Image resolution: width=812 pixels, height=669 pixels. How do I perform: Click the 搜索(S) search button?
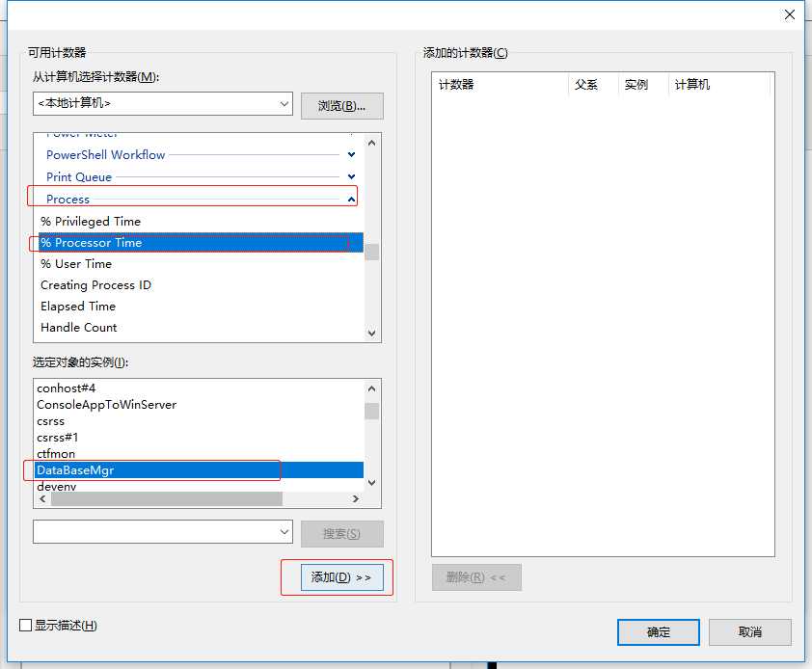pos(341,534)
